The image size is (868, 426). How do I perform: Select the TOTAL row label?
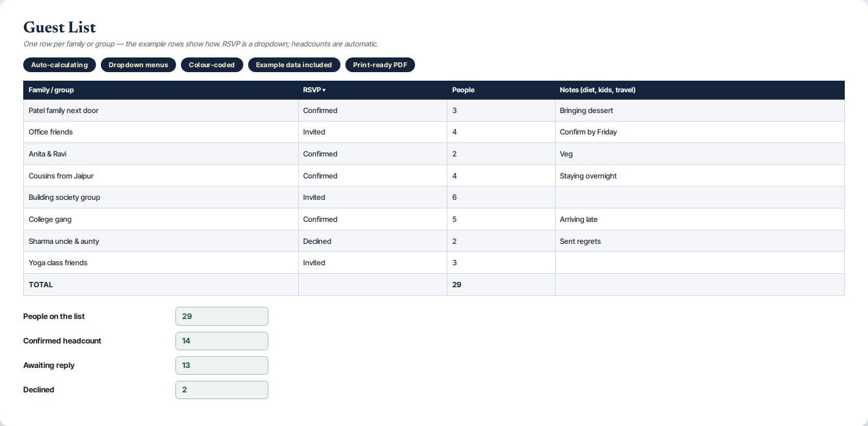[x=161, y=285]
